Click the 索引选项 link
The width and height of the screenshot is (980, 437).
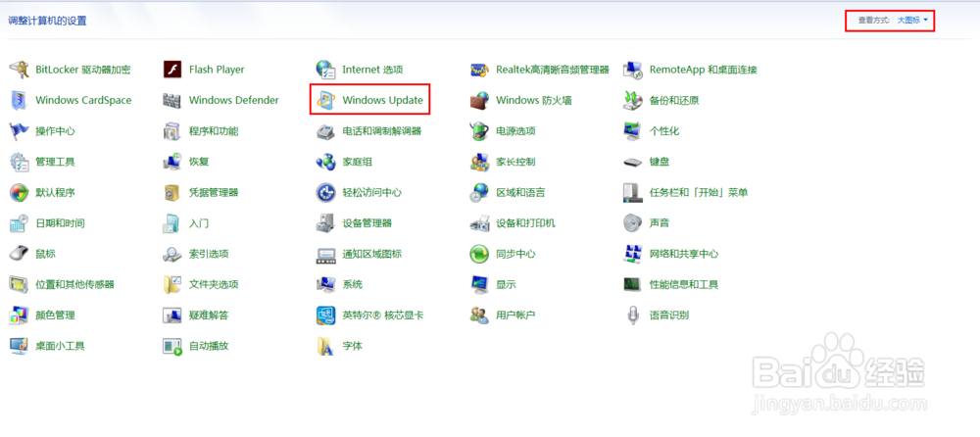click(x=209, y=254)
